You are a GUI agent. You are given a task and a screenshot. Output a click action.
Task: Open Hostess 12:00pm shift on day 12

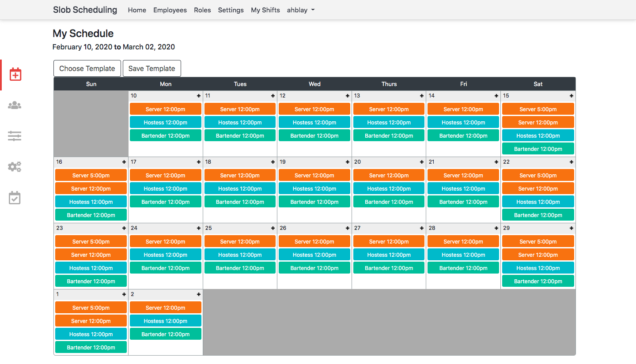(314, 122)
